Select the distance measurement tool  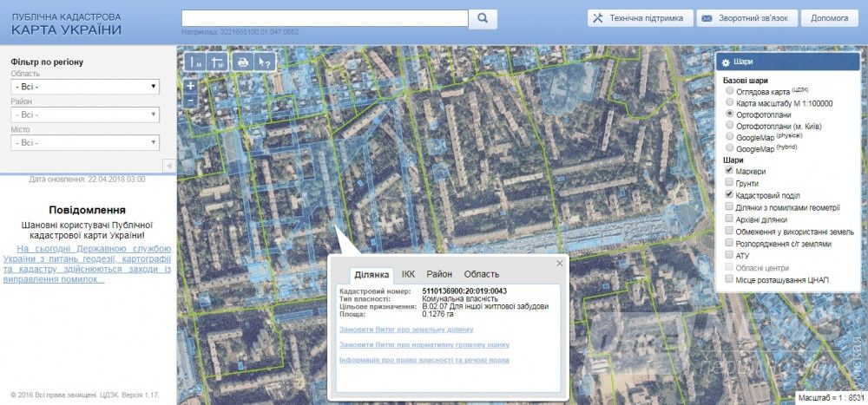(195, 62)
